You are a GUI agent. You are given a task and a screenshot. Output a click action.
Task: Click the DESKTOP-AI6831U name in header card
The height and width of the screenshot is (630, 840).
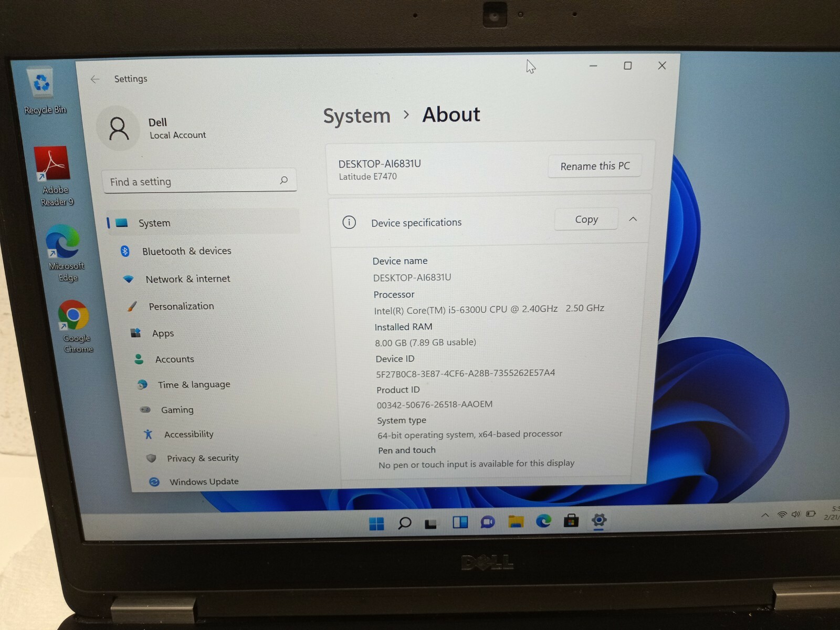click(380, 164)
